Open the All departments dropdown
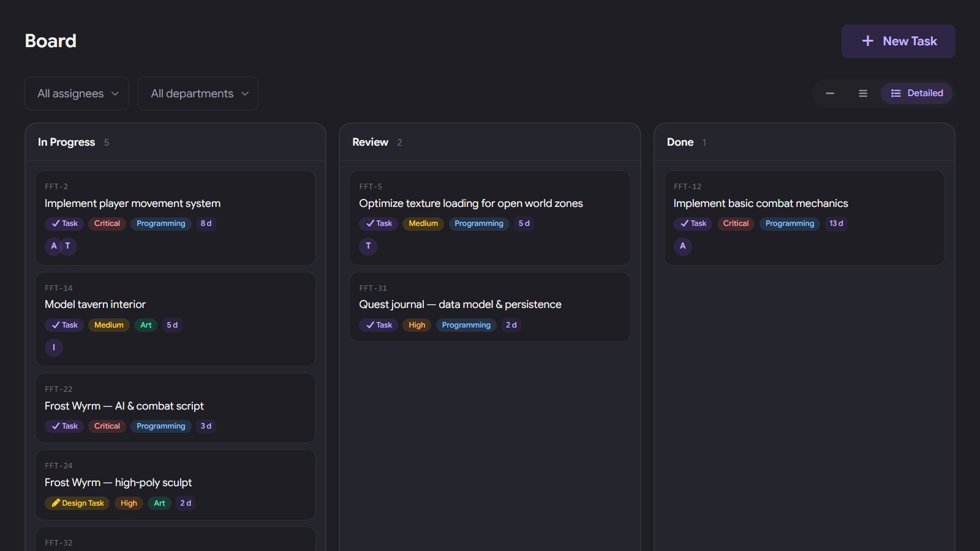 tap(198, 93)
